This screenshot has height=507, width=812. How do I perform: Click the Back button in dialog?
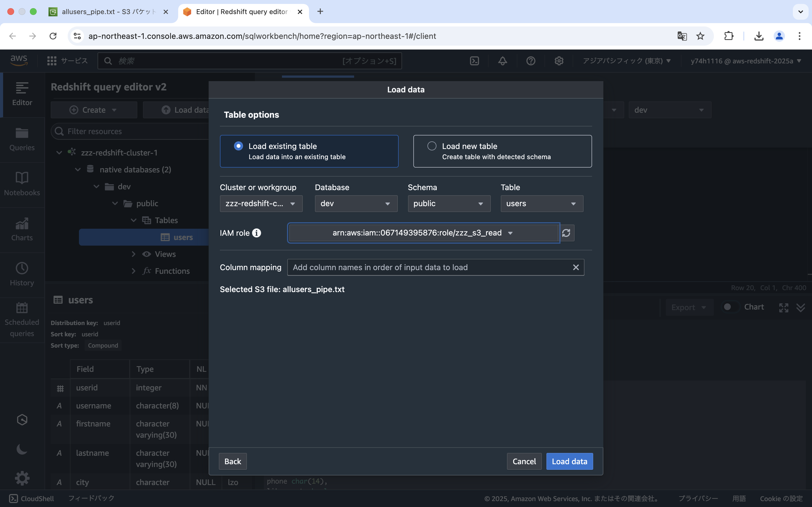click(x=233, y=461)
